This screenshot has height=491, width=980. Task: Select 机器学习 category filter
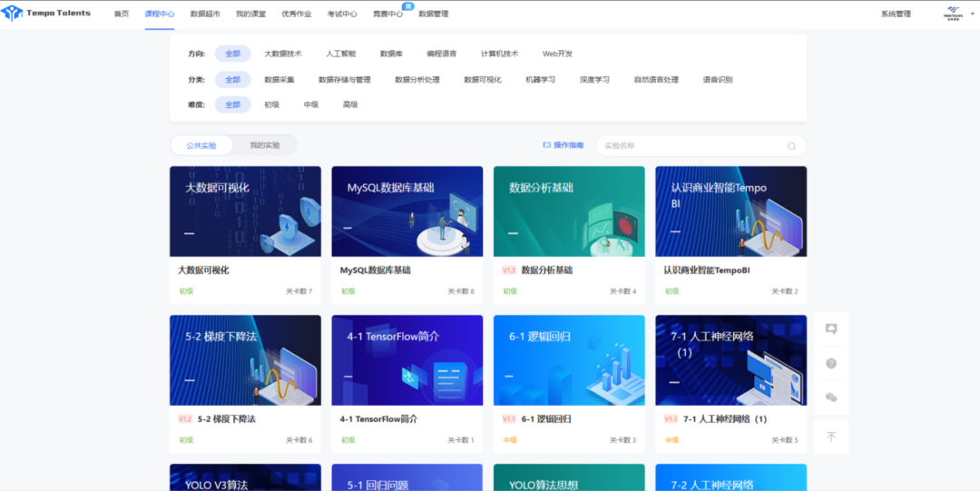pyautogui.click(x=540, y=80)
